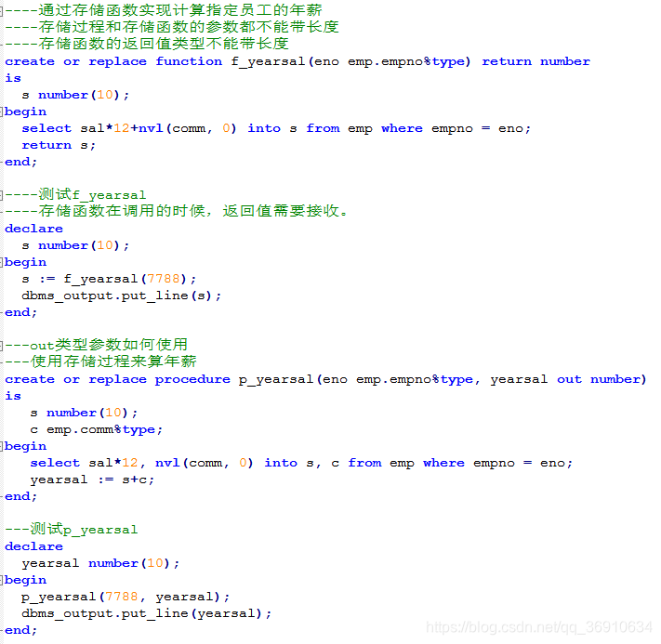Click the 'return s;' statement
661x644 pixels.
coord(59,145)
